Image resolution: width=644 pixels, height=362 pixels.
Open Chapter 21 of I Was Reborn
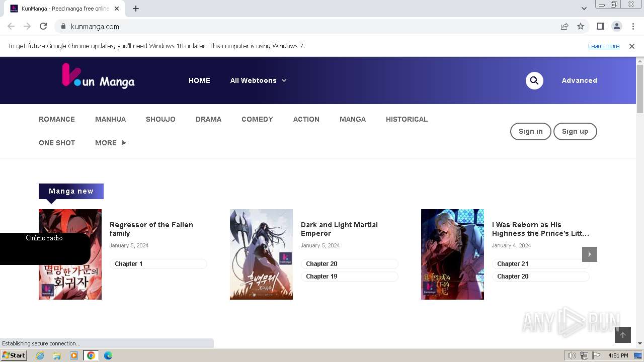coord(540,263)
